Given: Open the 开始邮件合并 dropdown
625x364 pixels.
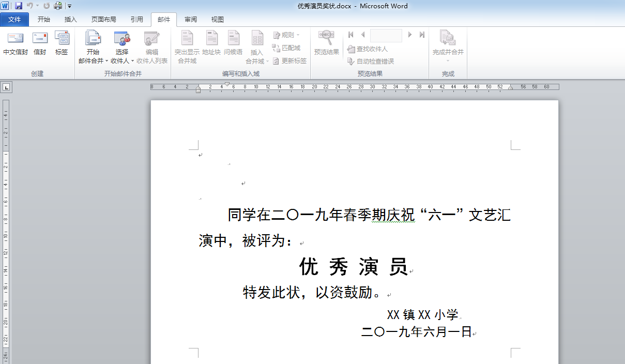Looking at the screenshot, I should [x=93, y=48].
